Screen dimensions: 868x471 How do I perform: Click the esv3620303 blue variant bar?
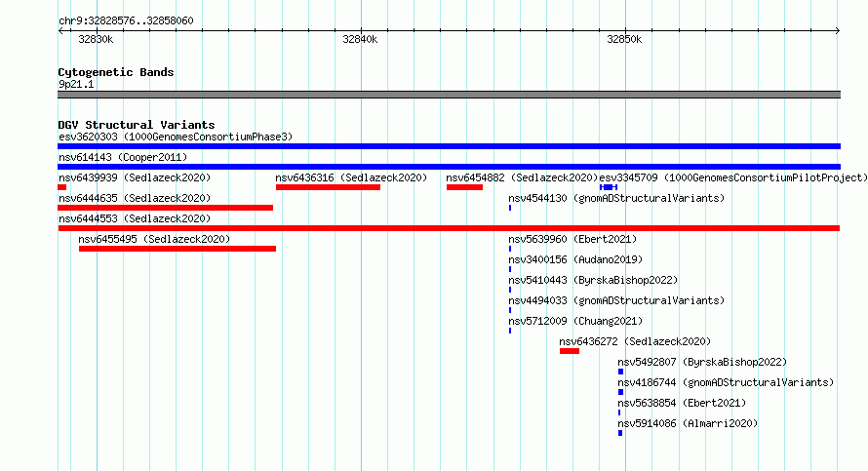(449, 146)
